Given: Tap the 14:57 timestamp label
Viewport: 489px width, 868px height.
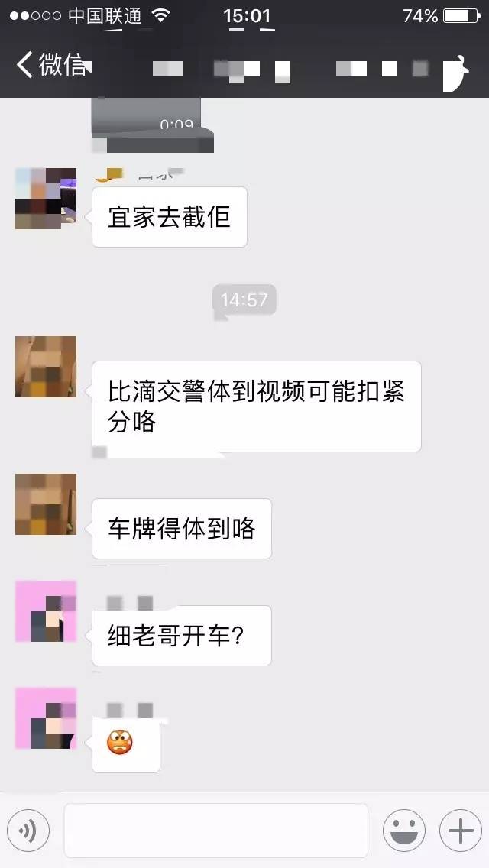Looking at the screenshot, I should [244, 300].
